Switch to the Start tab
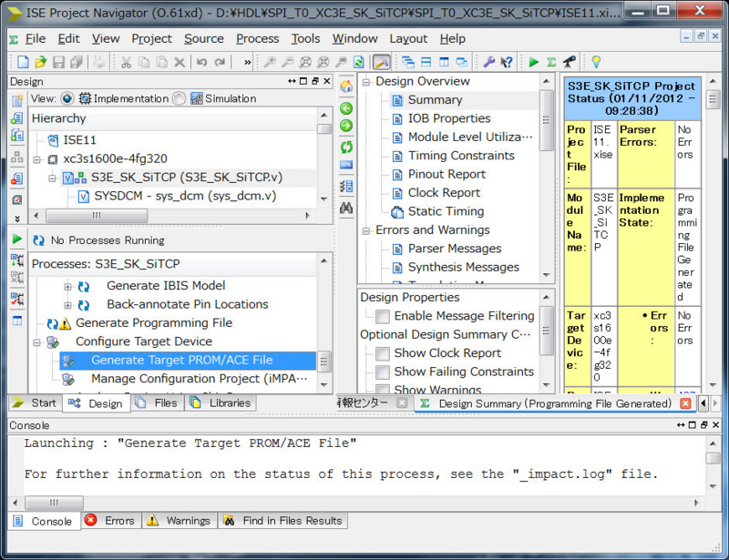This screenshot has width=729, height=560. tap(34, 402)
